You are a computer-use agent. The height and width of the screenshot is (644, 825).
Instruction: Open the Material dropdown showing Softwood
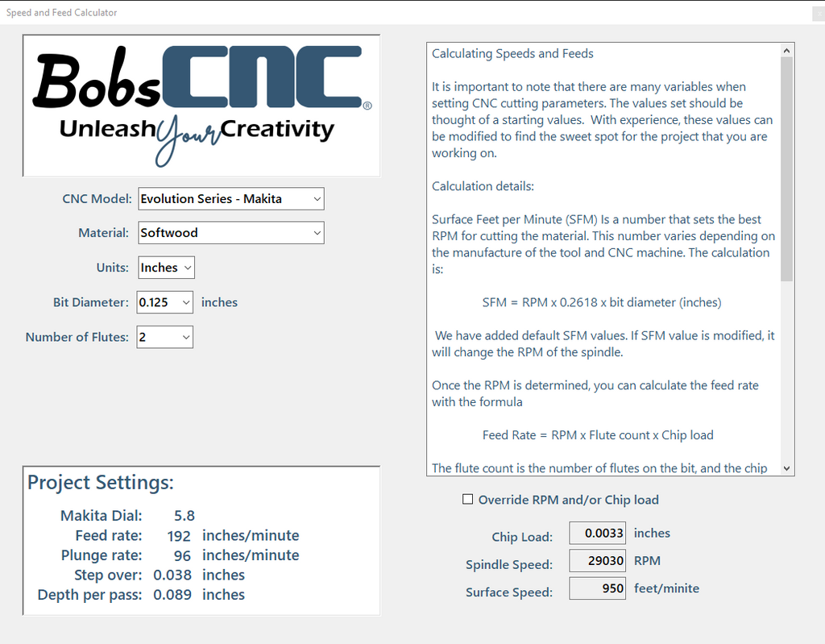(x=231, y=233)
